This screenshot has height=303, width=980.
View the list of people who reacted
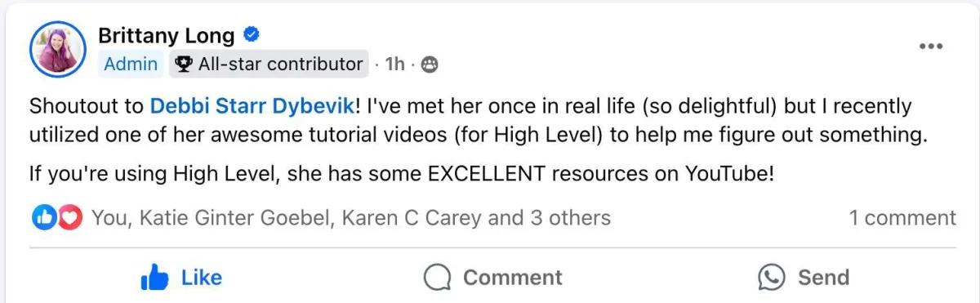[x=351, y=217]
